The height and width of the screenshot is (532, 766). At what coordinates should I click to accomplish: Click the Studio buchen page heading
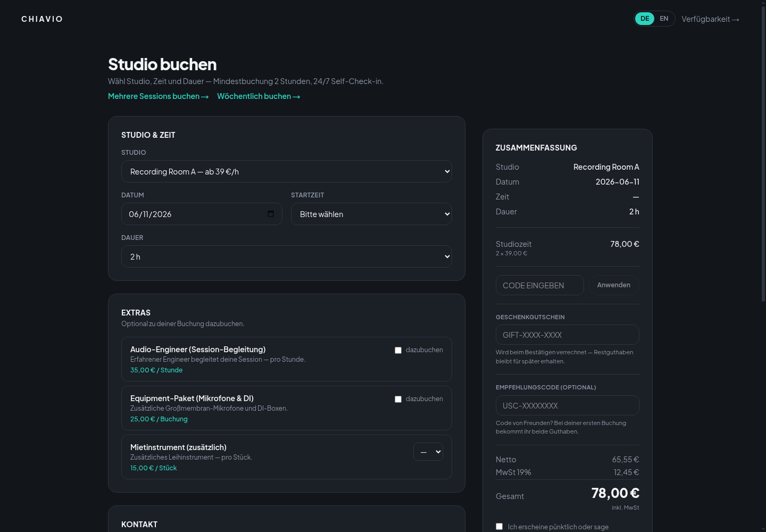click(162, 64)
